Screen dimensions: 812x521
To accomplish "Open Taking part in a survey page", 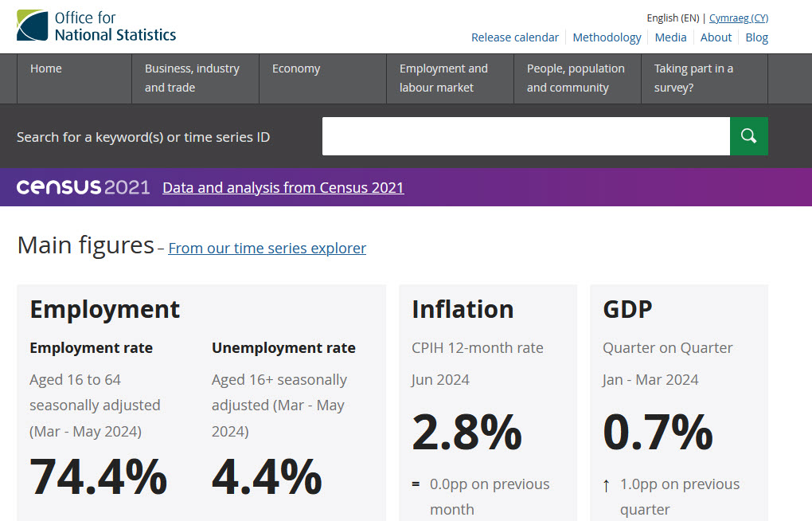I will [x=693, y=78].
